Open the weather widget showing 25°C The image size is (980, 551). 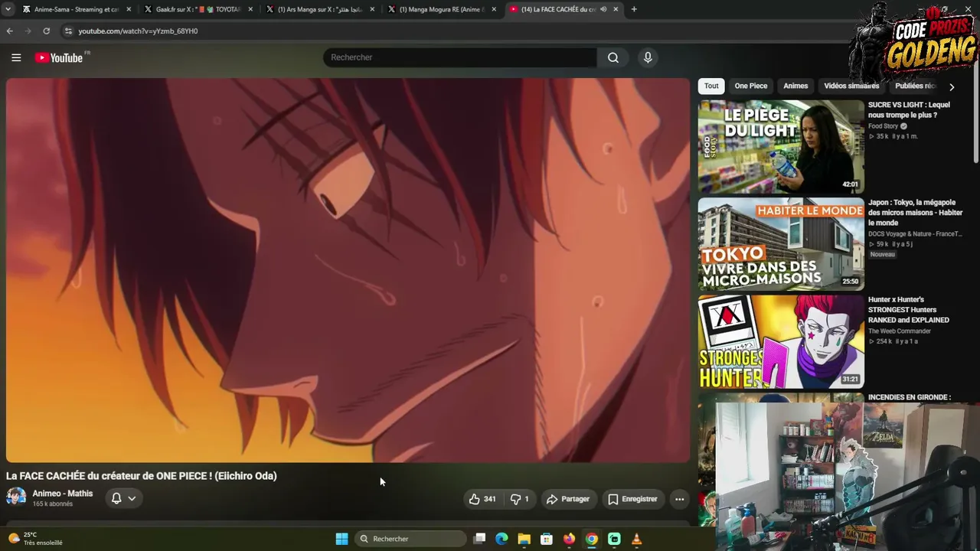(x=34, y=539)
